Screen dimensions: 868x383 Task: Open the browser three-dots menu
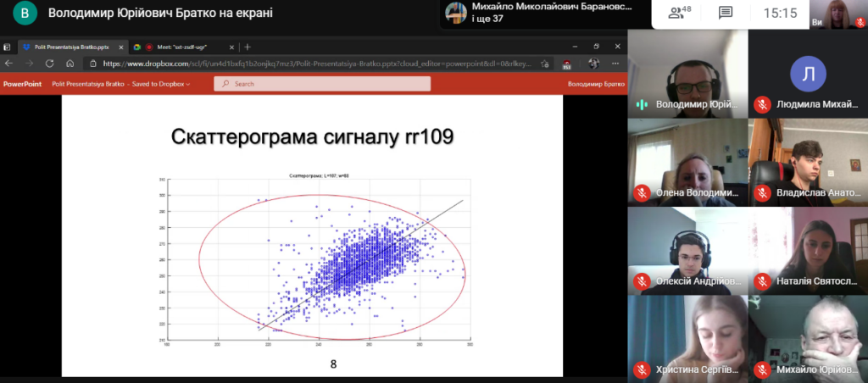coord(615,63)
